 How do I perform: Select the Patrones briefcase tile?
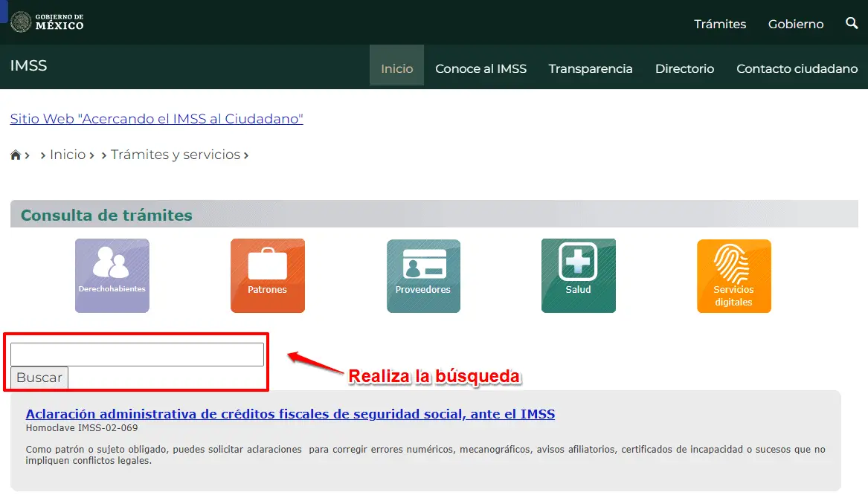[x=267, y=276]
